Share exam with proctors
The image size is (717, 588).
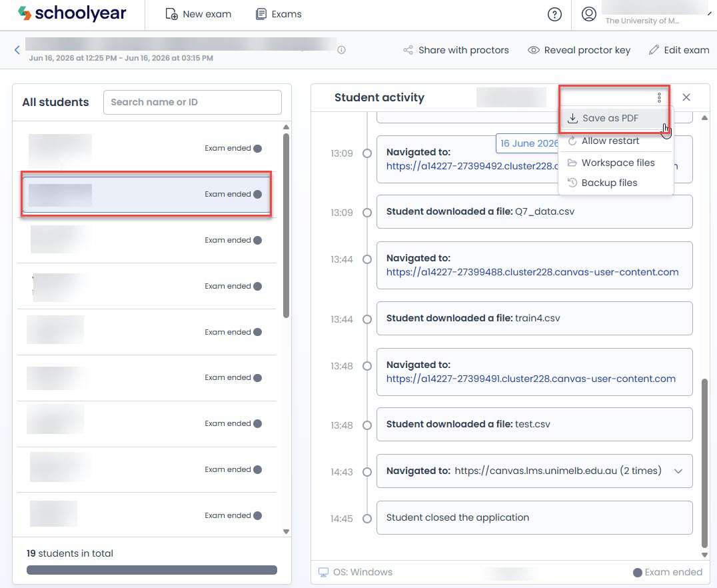click(x=456, y=50)
